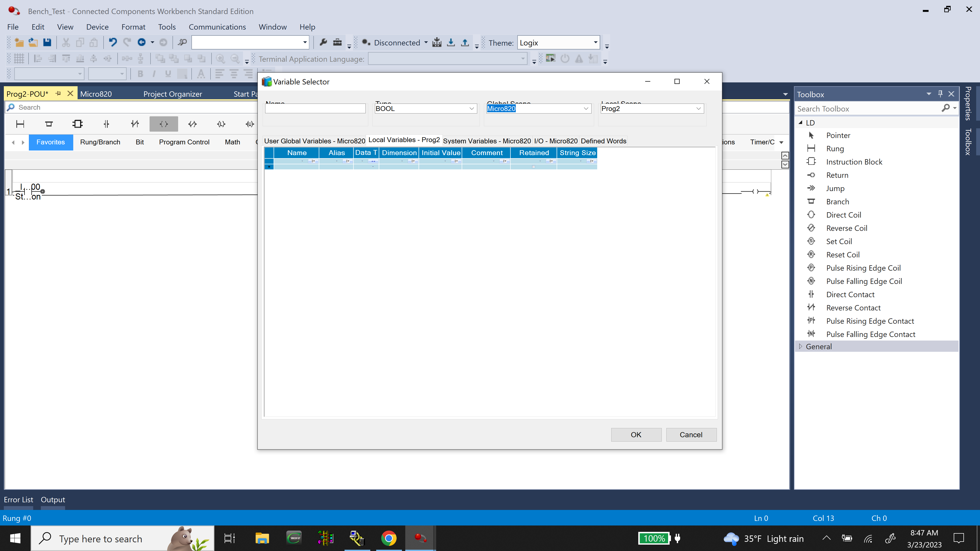Screen dimensions: 980x551
Task: Toggle italic text formatting
Action: 154,74
